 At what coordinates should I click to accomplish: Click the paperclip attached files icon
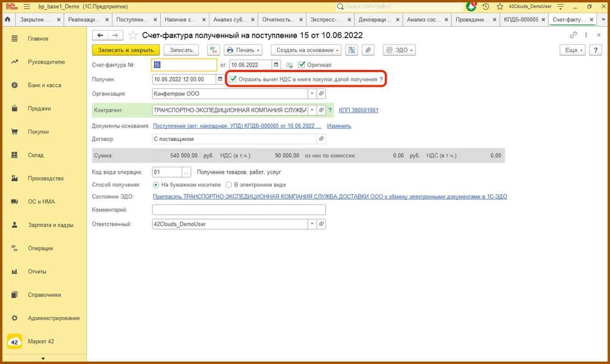tap(367, 50)
